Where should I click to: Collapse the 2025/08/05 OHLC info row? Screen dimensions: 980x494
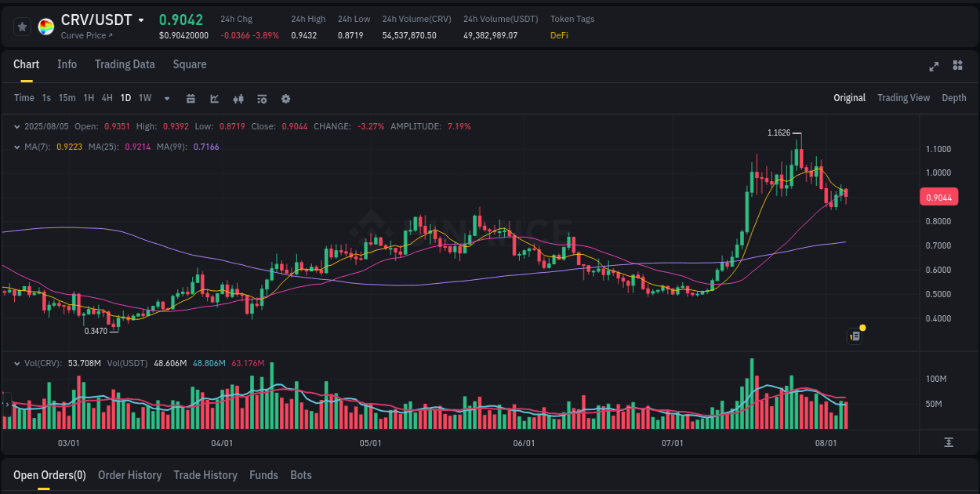point(17,126)
